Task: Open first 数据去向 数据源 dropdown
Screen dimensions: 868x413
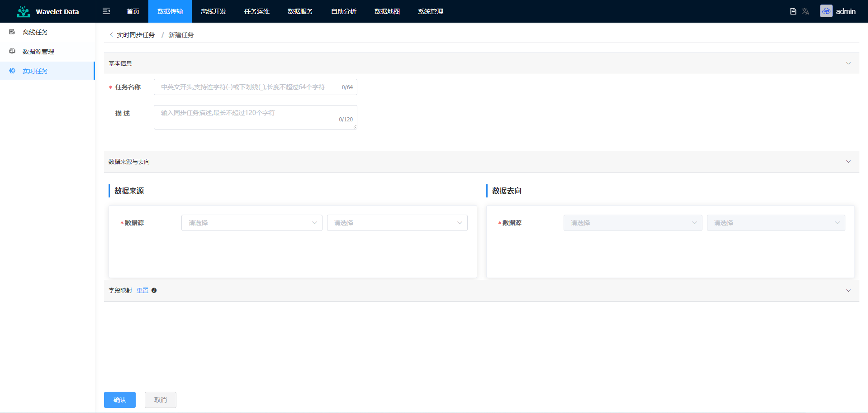Action: (x=633, y=223)
